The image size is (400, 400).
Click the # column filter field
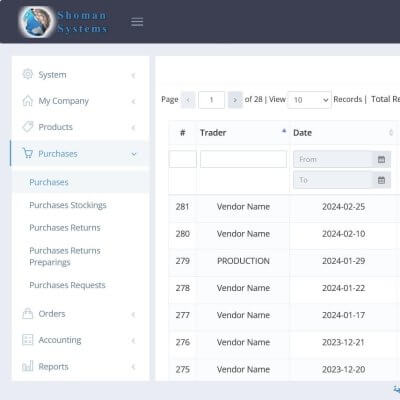click(183, 159)
